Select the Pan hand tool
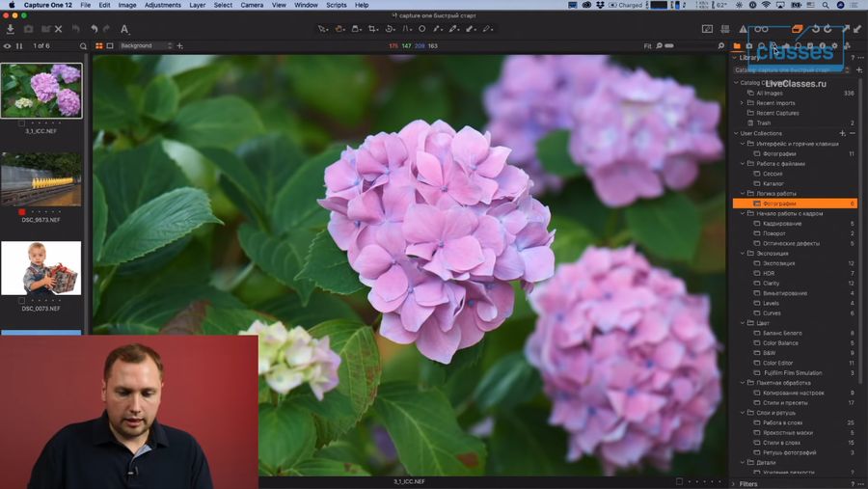The width and height of the screenshot is (868, 489). 339,29
